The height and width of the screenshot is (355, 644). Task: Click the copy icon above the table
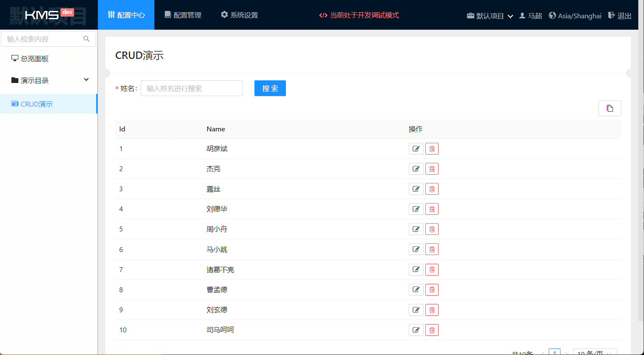tap(609, 108)
